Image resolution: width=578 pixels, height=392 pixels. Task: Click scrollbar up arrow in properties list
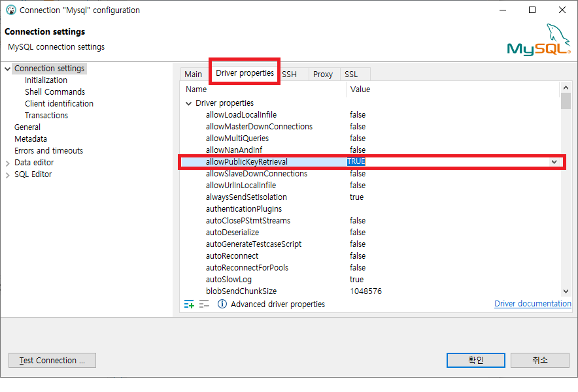(566, 88)
